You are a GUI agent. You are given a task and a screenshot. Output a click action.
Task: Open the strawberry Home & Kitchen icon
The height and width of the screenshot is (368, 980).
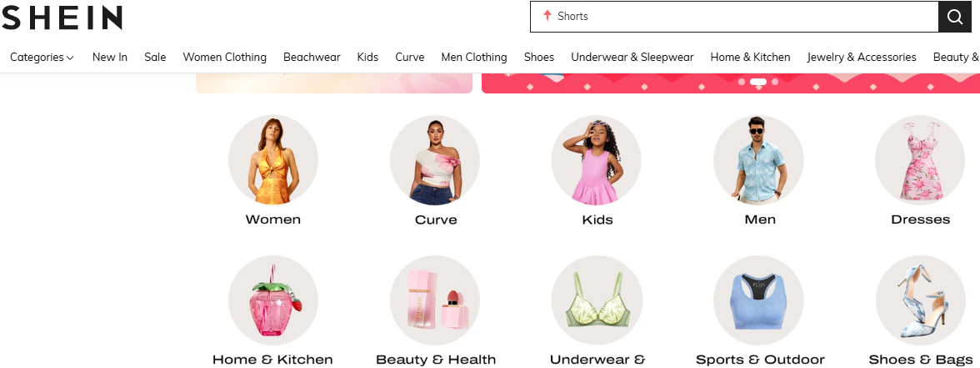[x=273, y=300]
